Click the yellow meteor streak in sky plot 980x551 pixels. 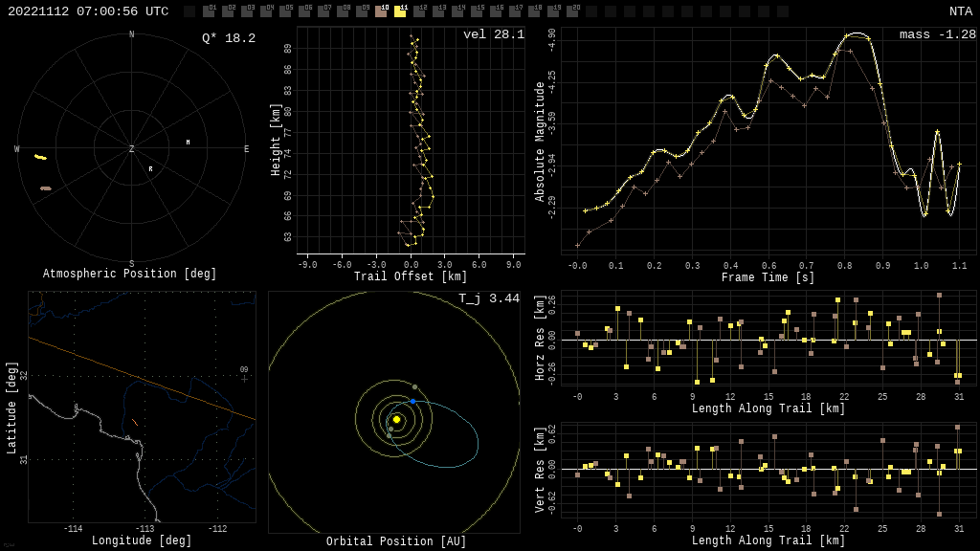[40, 157]
